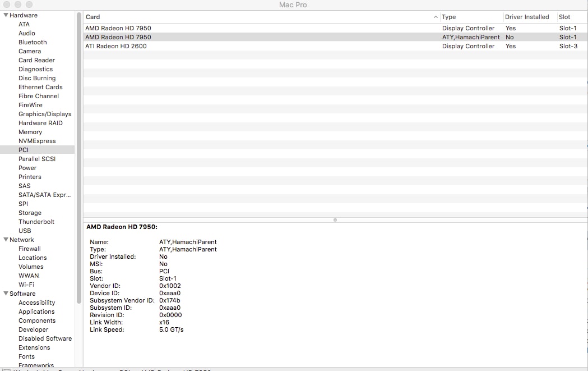Open Parallel SCSI section
The width and height of the screenshot is (588, 371).
(x=37, y=159)
